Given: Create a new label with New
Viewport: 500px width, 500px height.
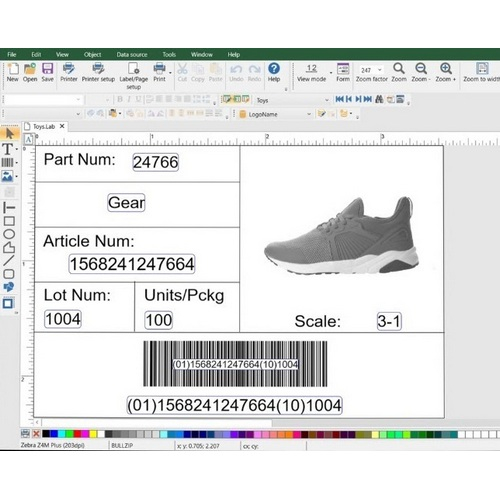Looking at the screenshot, I should 13,72.
